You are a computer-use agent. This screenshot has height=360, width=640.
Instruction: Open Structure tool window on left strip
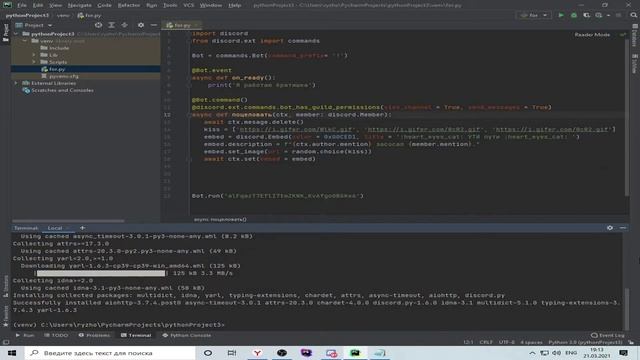pyautogui.click(x=5, y=286)
